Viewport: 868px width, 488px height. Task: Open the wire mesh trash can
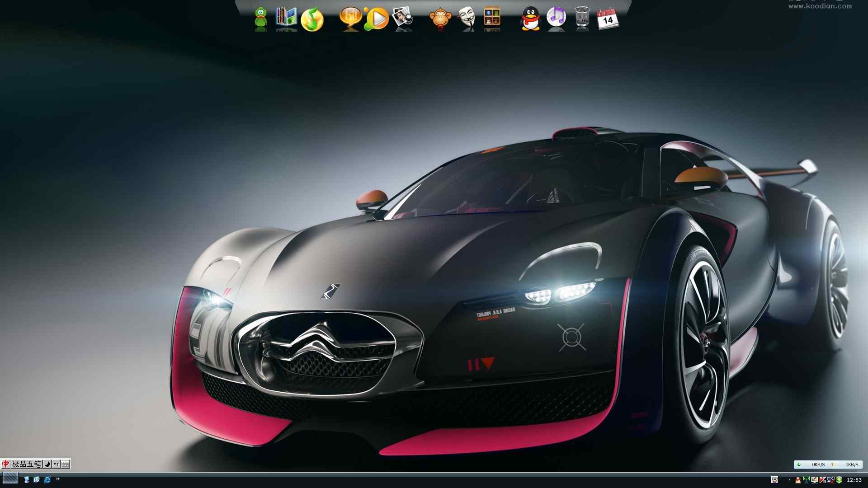(x=582, y=18)
